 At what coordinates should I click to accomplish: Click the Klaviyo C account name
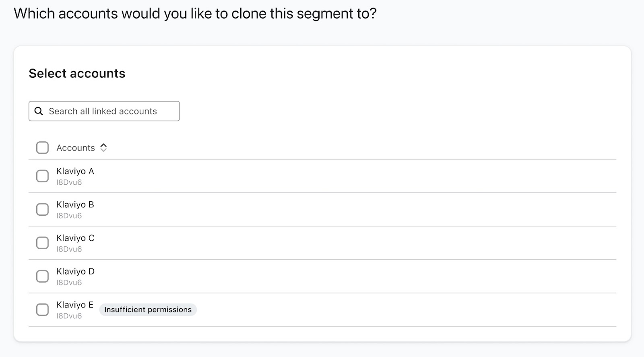75,238
